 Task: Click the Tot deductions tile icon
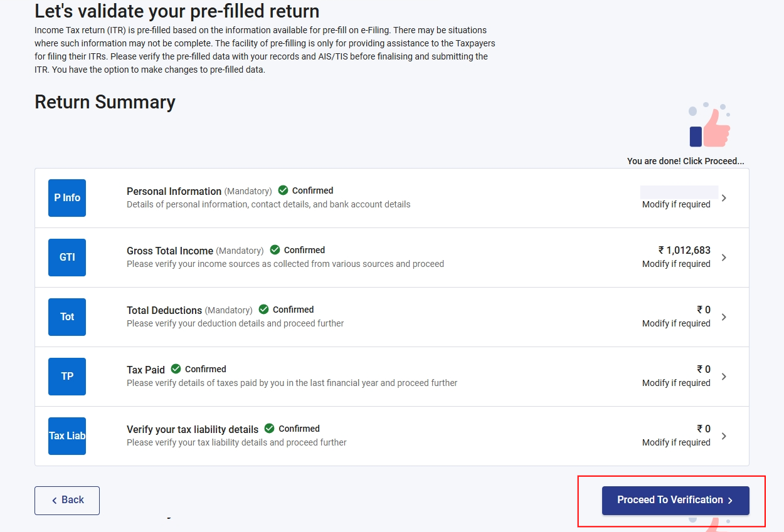(67, 317)
